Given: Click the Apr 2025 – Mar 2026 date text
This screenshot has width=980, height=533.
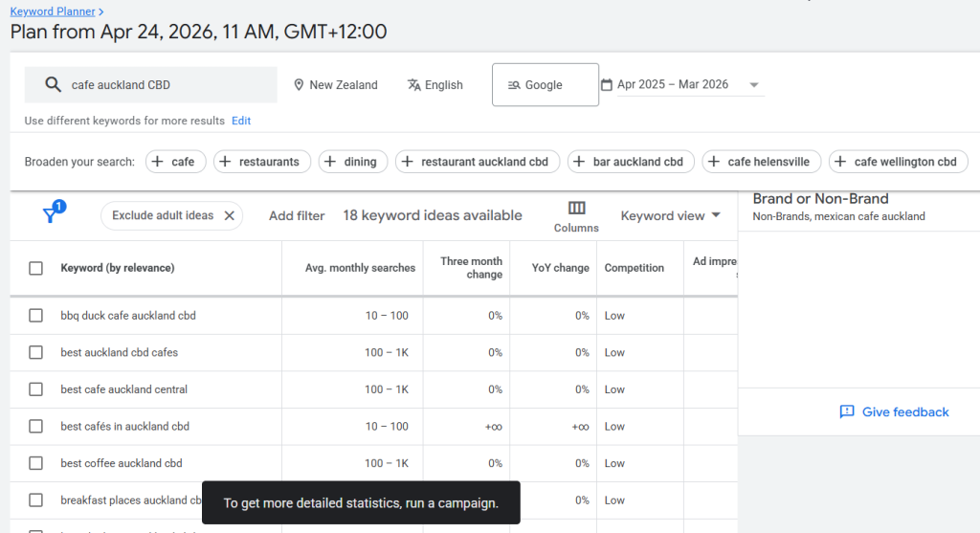Looking at the screenshot, I should [x=673, y=84].
